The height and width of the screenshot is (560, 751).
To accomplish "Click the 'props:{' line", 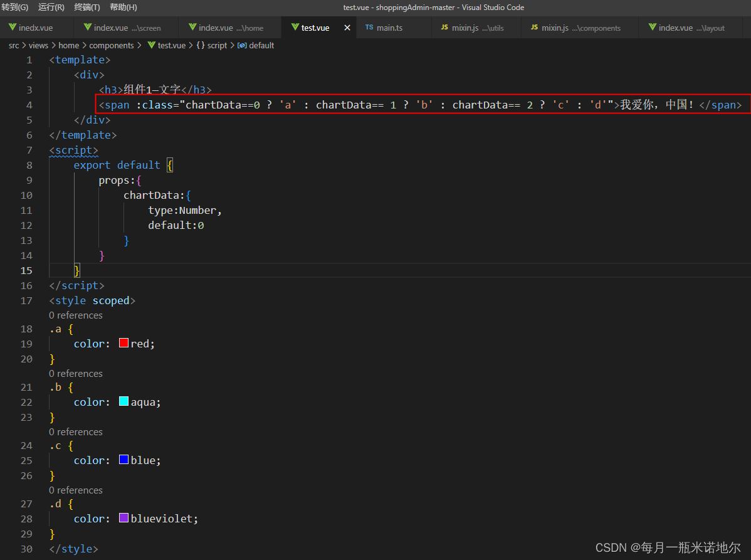I will tap(120, 181).
